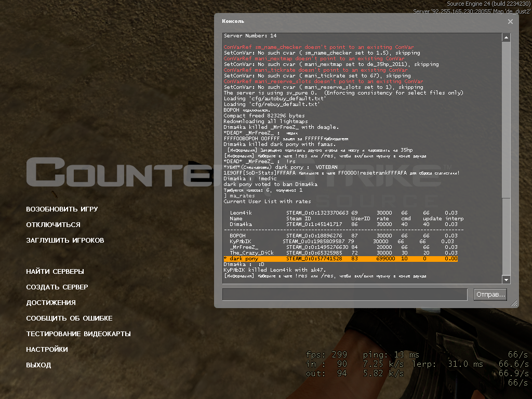This screenshot has width=532, height=399.
Task: Open ЗАГЛУШИТЬ ИГРОКОВ menu option
Action: 65,240
